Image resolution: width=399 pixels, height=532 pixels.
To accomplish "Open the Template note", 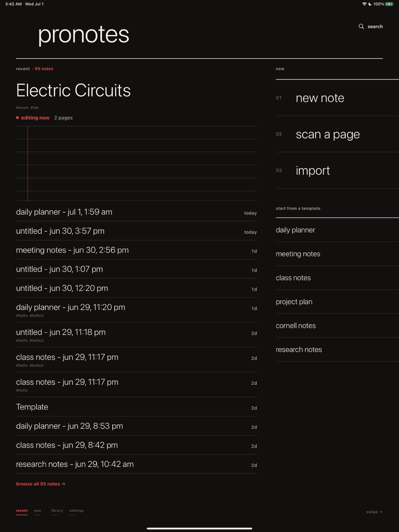I will point(137,407).
